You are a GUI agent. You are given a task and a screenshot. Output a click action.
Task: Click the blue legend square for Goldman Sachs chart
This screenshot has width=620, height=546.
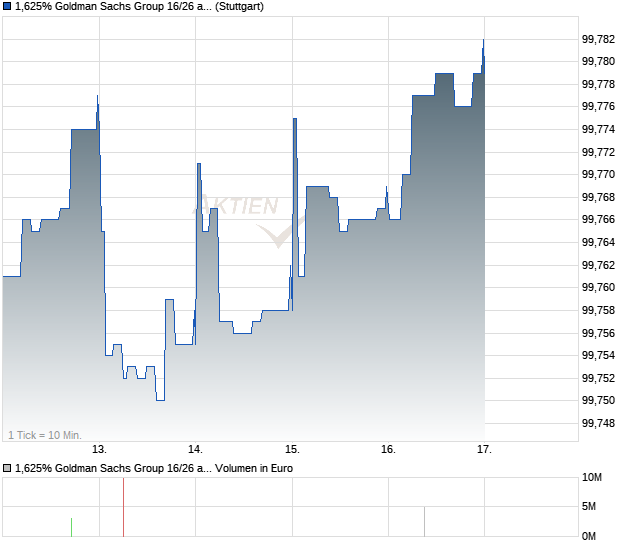7,7
